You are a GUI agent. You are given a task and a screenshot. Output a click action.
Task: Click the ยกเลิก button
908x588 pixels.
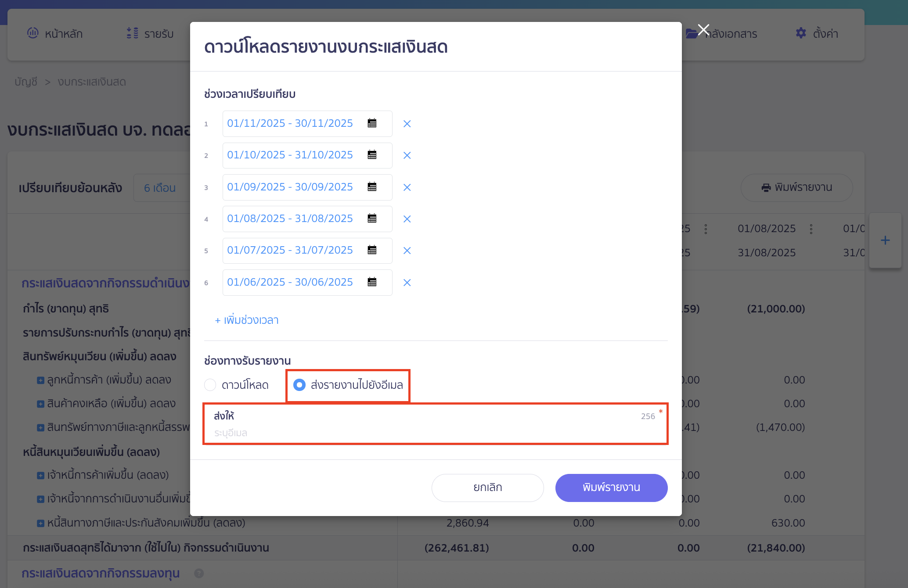[x=487, y=488]
